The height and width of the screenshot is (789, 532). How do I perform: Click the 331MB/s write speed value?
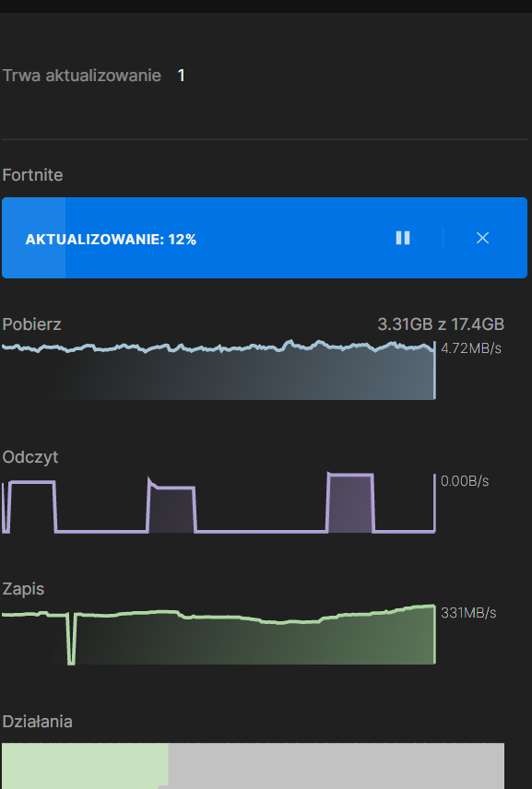(468, 613)
